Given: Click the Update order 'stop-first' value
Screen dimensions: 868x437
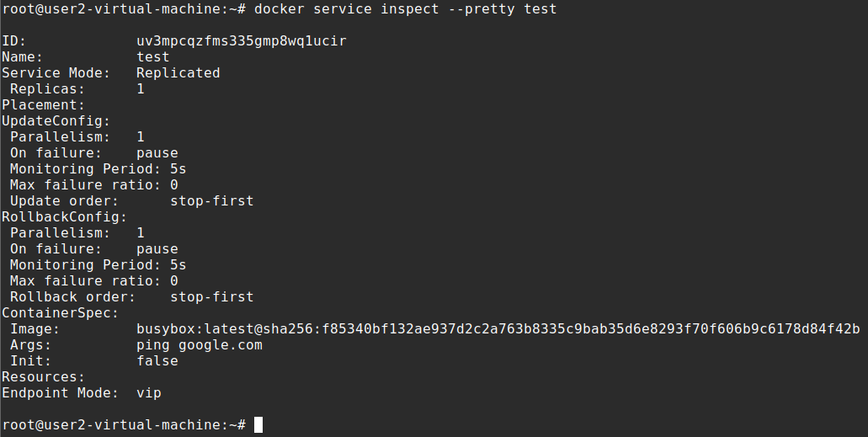Looking at the screenshot, I should tap(211, 201).
